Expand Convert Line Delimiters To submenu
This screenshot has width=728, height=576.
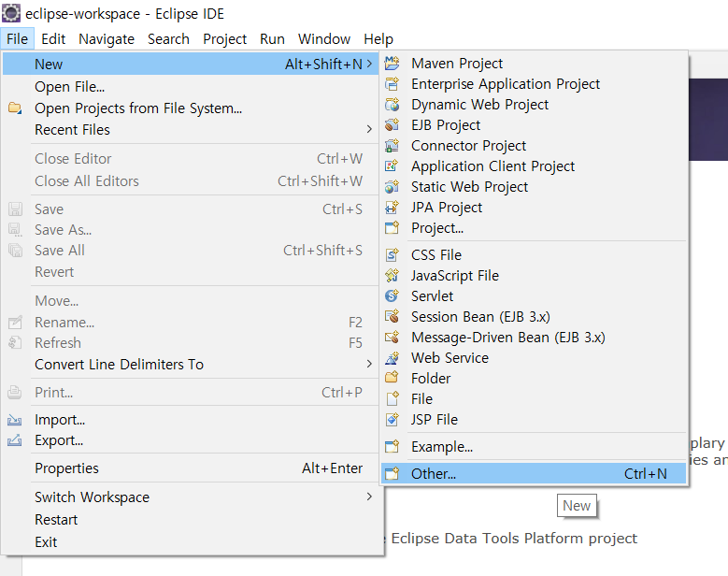pyautogui.click(x=369, y=364)
